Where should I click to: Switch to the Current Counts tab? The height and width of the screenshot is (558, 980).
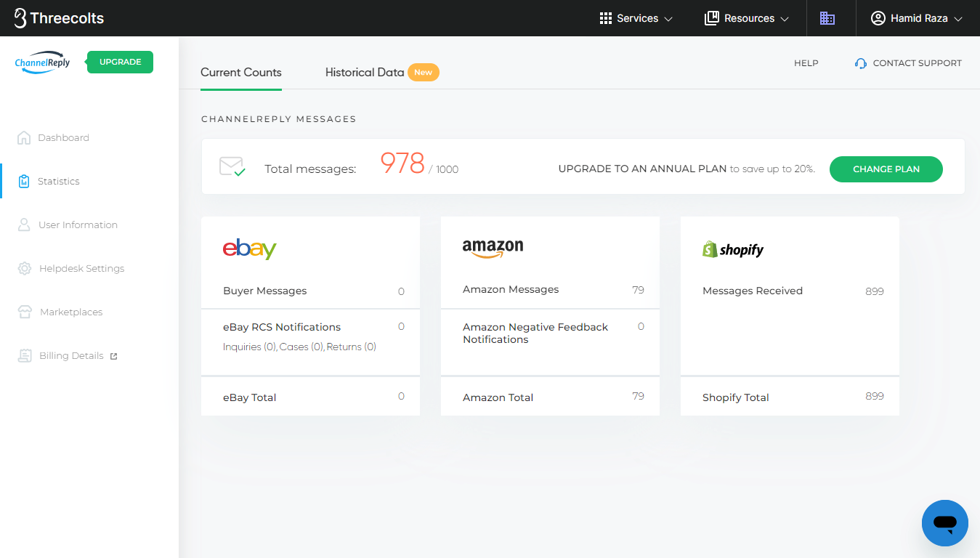241,72
